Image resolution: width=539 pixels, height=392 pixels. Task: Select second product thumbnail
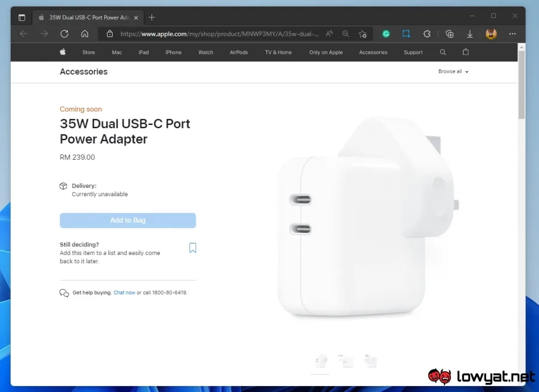click(346, 361)
